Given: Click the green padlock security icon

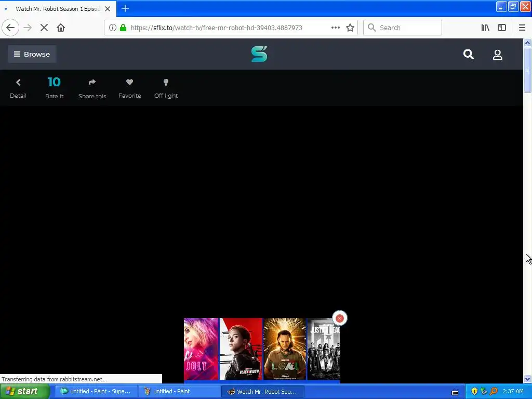Looking at the screenshot, I should [123, 28].
